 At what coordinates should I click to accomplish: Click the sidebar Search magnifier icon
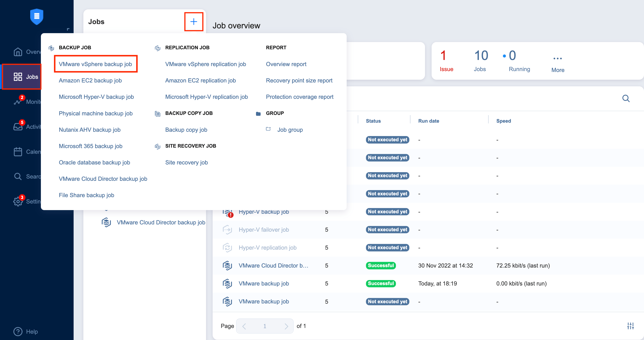[18, 176]
